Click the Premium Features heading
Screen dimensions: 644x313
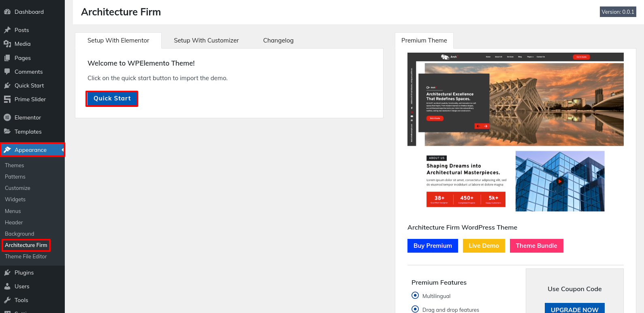(439, 283)
